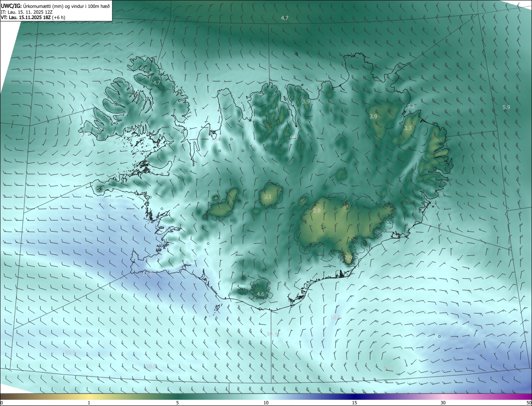Click the 'IT: Lau. 15. 11. 2025 12Z' line
This screenshot has height=406, width=532.
pos(27,12)
